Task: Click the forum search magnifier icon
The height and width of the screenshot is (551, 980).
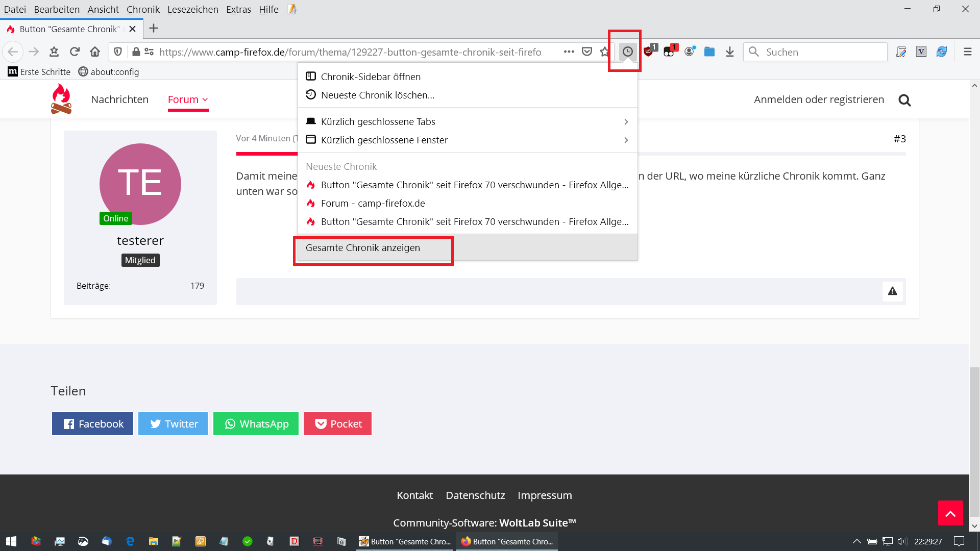Action: [904, 100]
